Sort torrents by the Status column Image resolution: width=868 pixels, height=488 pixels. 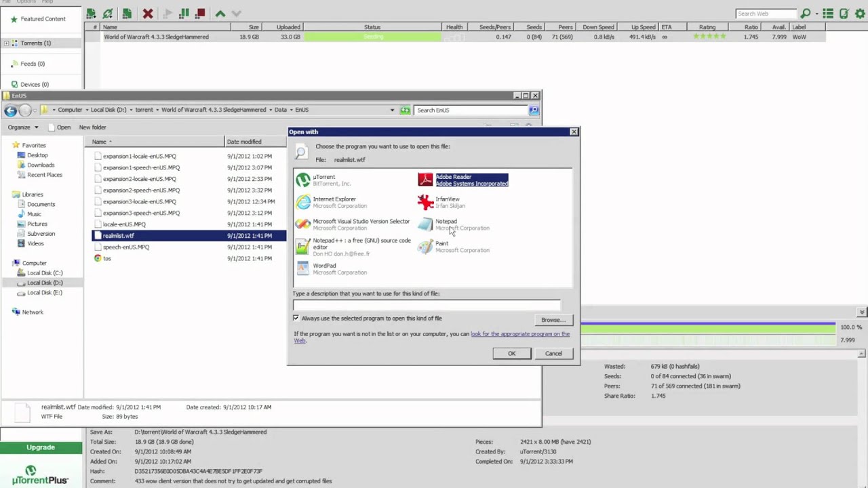pos(372,27)
